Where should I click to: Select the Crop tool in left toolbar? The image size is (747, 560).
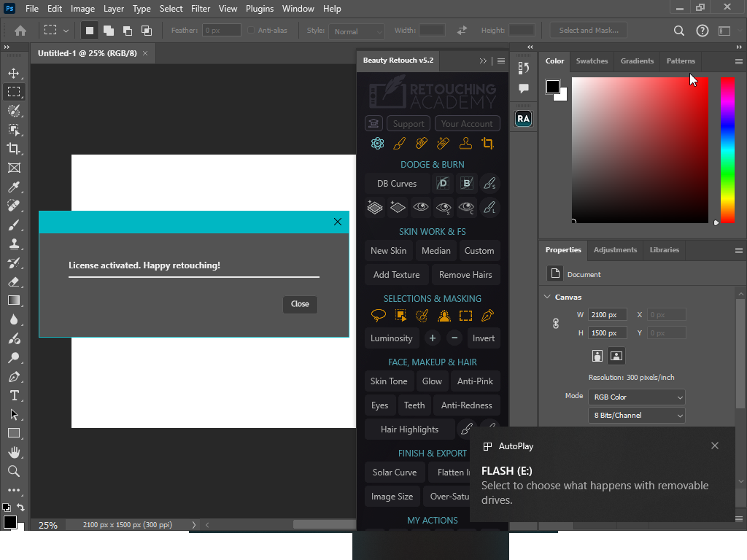point(14,149)
